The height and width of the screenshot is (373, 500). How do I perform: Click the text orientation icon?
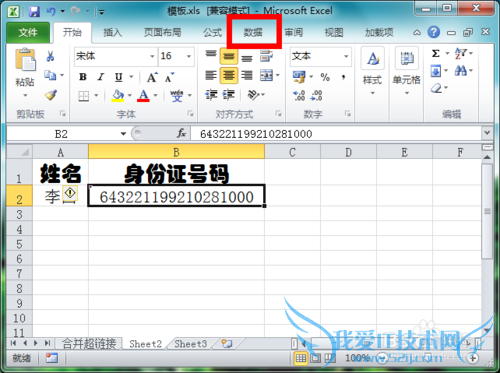click(253, 95)
